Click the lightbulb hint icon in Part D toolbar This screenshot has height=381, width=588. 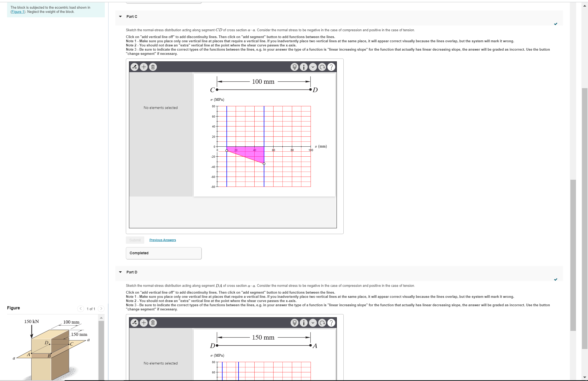pyautogui.click(x=294, y=323)
